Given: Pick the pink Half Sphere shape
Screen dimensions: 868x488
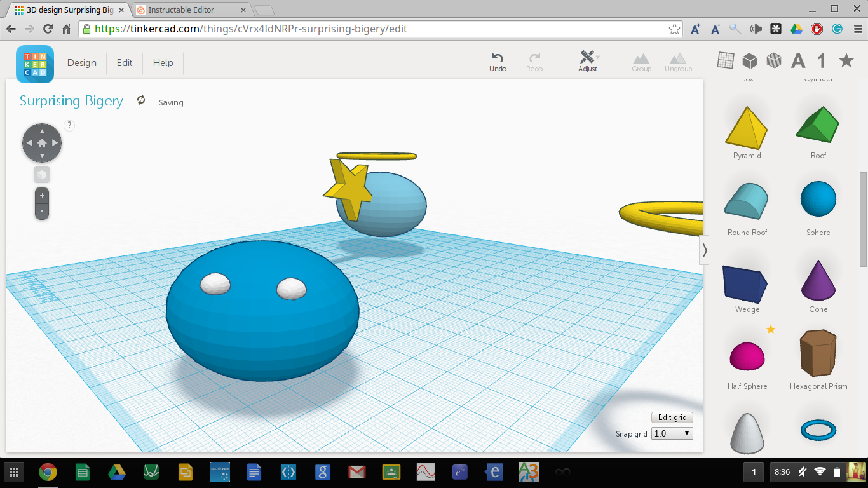Looking at the screenshot, I should coord(747,356).
